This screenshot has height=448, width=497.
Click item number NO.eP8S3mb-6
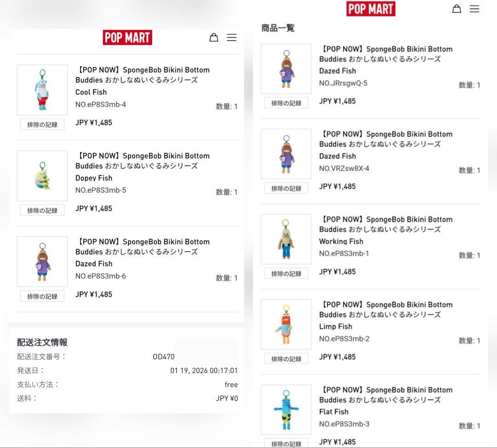click(x=100, y=276)
